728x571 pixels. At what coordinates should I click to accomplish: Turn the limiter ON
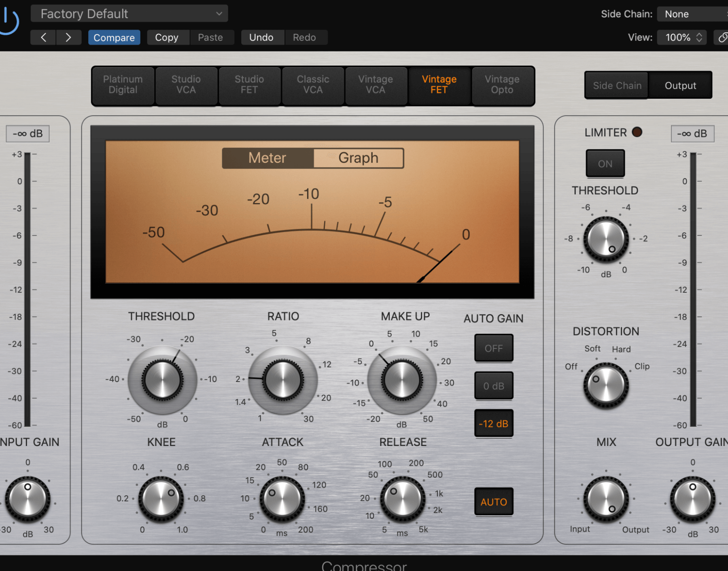(605, 164)
